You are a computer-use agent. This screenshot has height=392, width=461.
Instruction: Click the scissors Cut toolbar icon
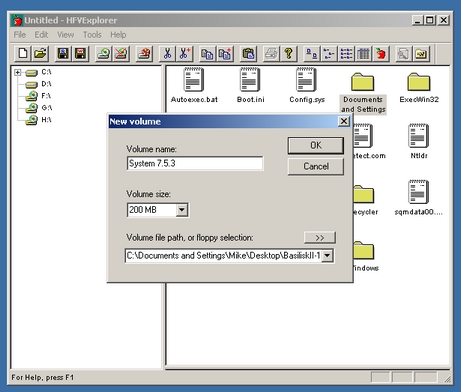[x=167, y=53]
